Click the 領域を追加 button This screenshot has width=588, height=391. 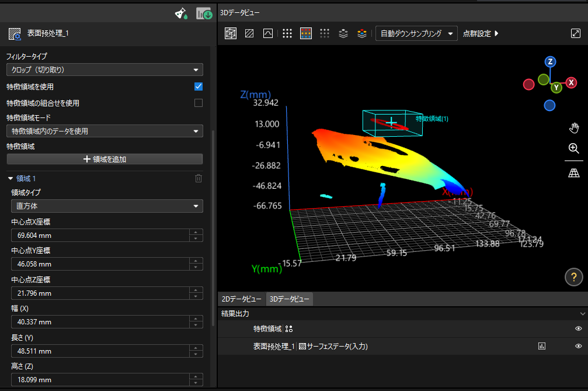click(x=105, y=159)
